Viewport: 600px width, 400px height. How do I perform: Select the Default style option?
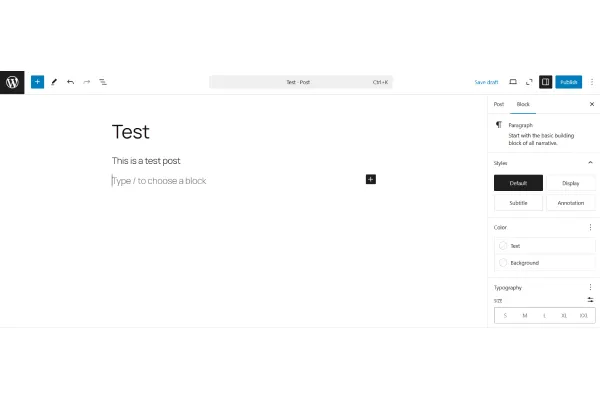point(518,183)
